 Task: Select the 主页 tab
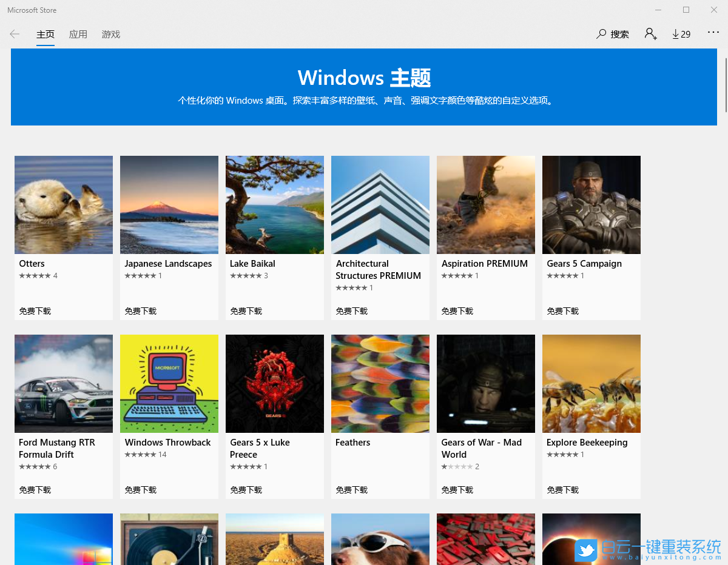pyautogui.click(x=45, y=34)
